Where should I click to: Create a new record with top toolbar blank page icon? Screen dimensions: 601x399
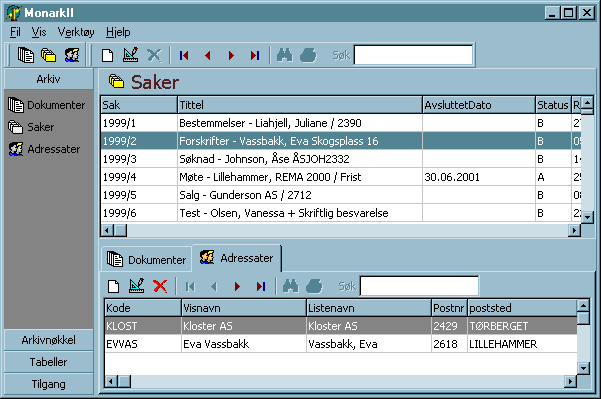pos(108,56)
